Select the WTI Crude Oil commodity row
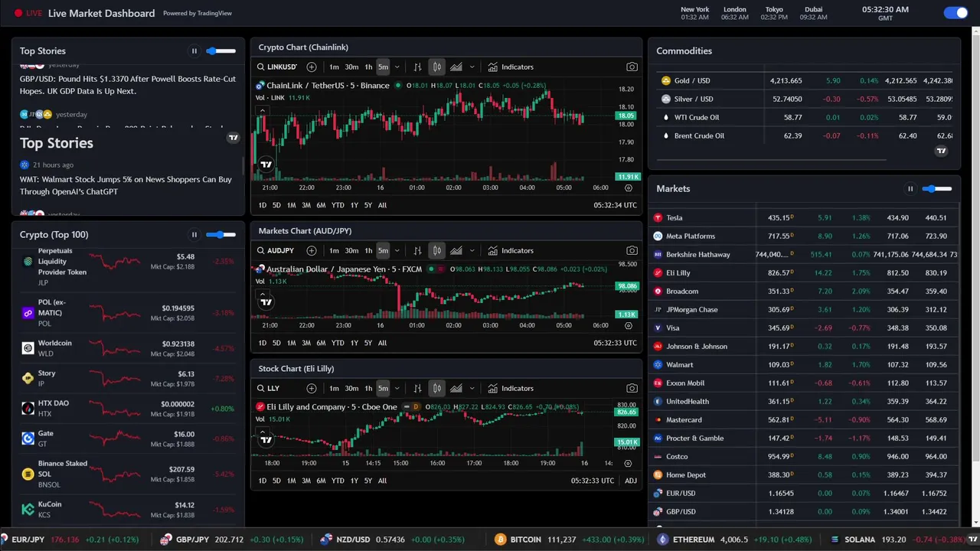Screen dimensions: 980x551 click(x=806, y=117)
